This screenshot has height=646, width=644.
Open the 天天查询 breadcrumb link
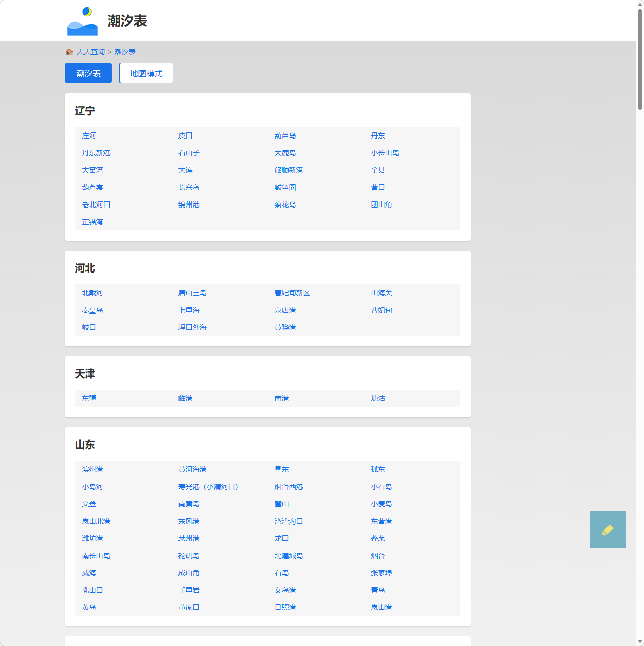(x=91, y=52)
